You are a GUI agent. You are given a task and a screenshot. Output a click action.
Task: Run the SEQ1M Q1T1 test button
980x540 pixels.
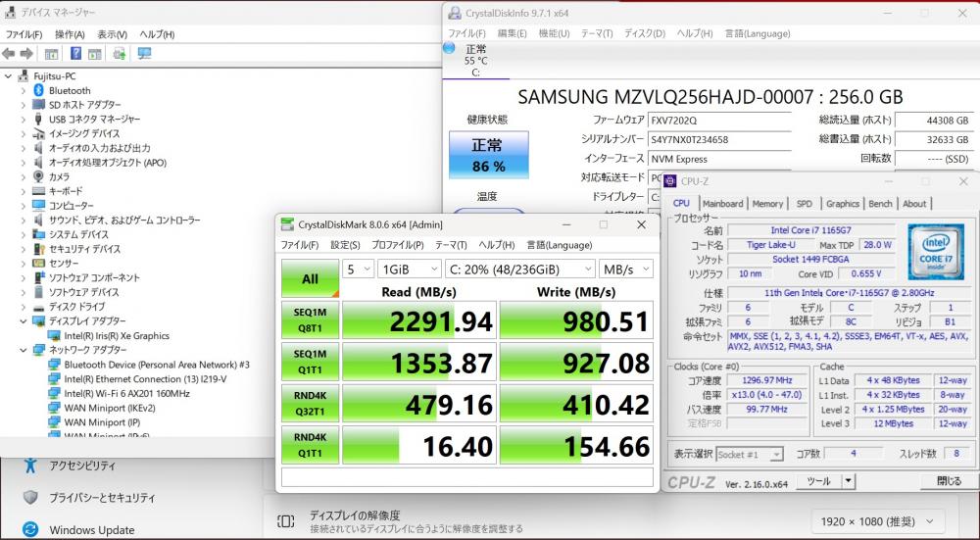310,362
